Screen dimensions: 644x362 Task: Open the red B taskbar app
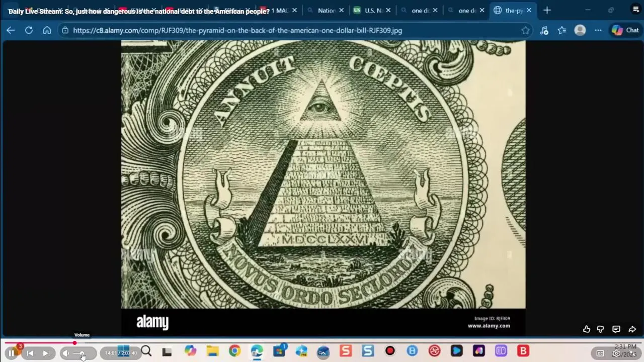click(523, 351)
